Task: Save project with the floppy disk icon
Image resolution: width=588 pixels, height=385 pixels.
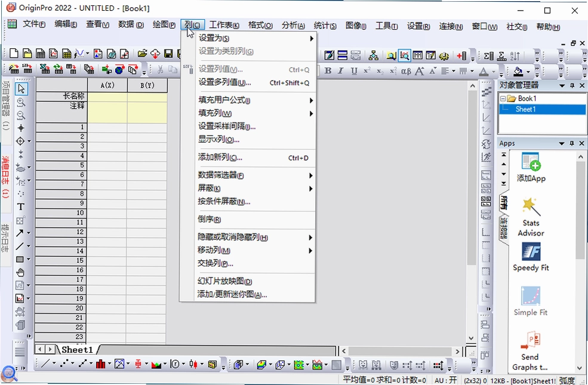Action: (x=168, y=54)
